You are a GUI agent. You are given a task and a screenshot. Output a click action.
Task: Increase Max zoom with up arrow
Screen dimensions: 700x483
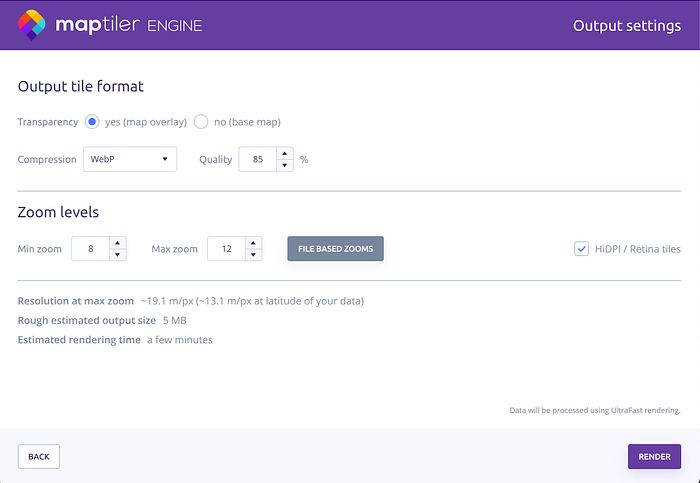pos(254,243)
